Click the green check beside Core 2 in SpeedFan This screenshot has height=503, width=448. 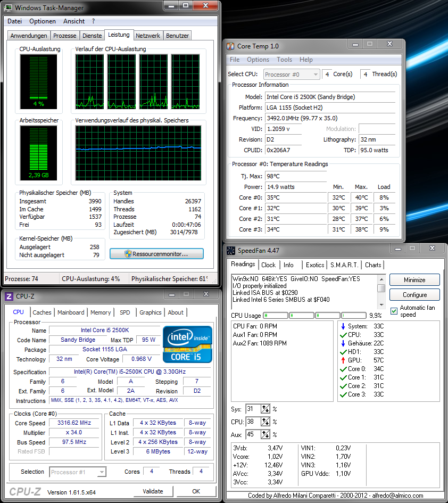343,386
